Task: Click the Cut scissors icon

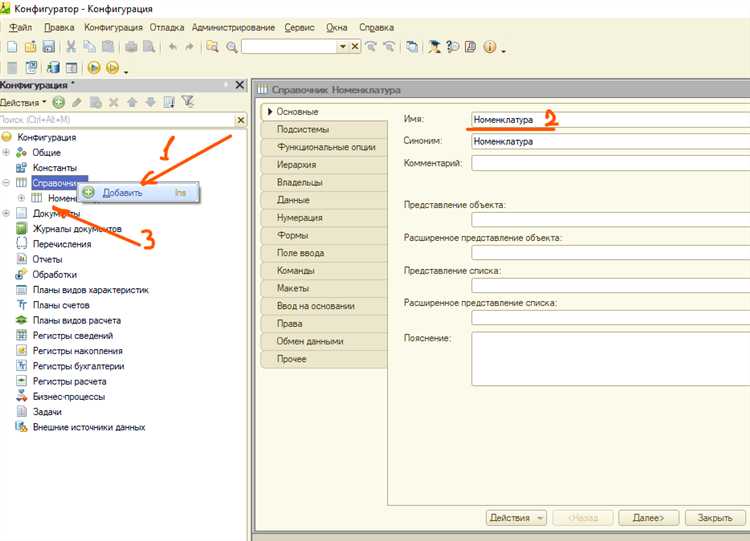Action: pyautogui.click(x=71, y=46)
